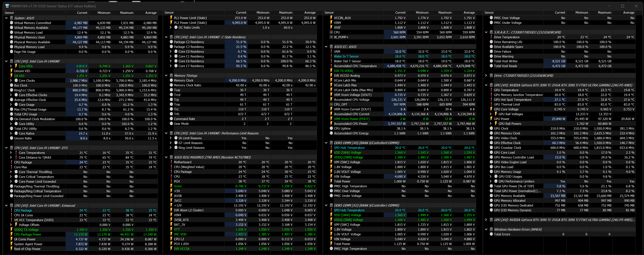Click the Average column header in fourth panel

629,12
